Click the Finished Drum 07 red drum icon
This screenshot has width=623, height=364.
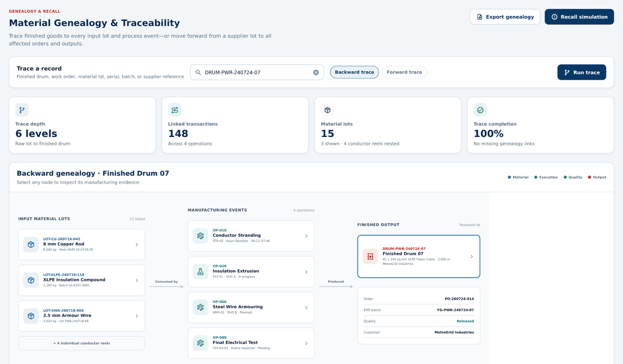370,256
